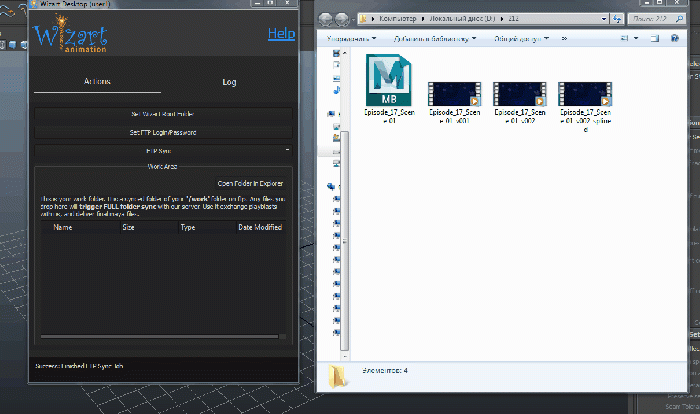
Task: Expand breadcrumb arrow after Локальный диск (D:)
Action: pyautogui.click(x=502, y=19)
